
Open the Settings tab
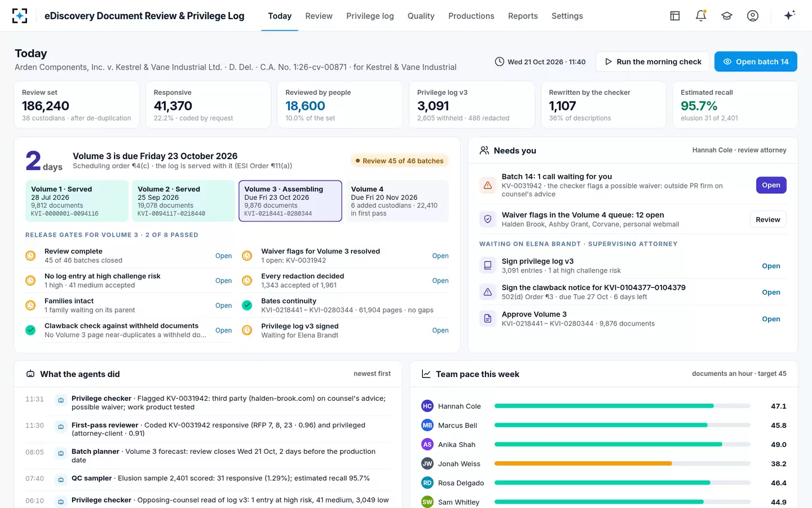tap(567, 16)
